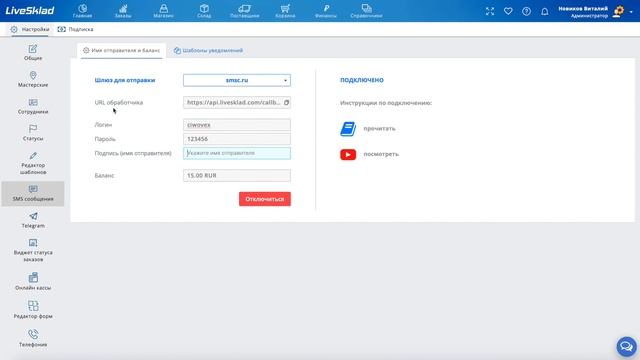
Task: Focus the Подпись (имя отправителя) field
Action: [x=237, y=153]
